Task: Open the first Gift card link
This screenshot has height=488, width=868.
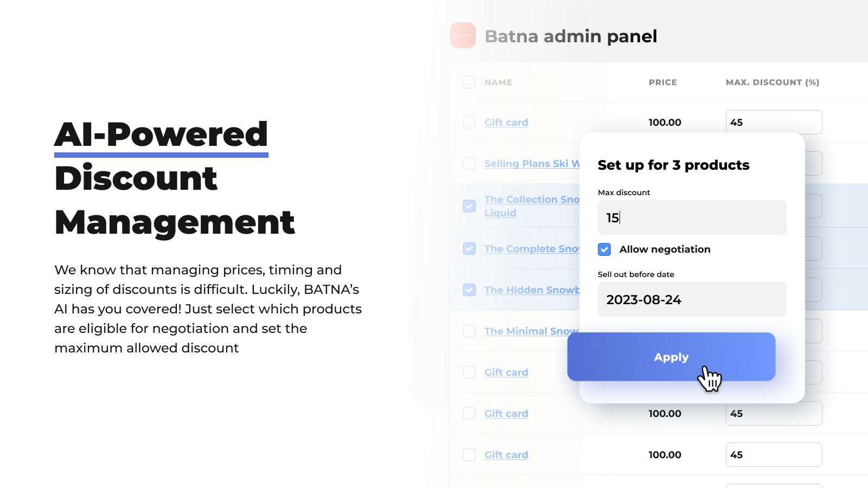Action: [x=506, y=123]
